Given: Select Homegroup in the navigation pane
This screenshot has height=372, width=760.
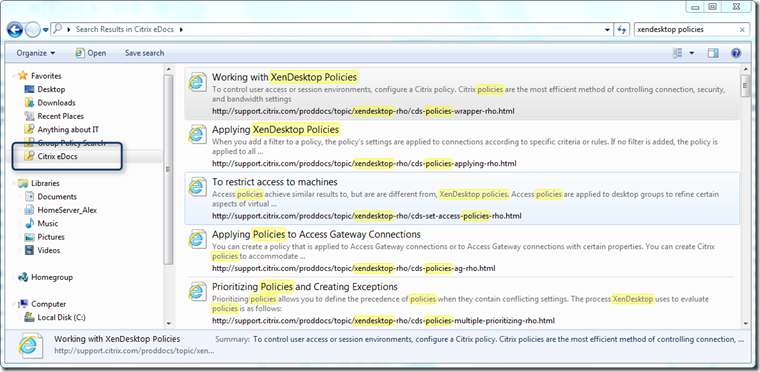Looking at the screenshot, I should click(52, 277).
